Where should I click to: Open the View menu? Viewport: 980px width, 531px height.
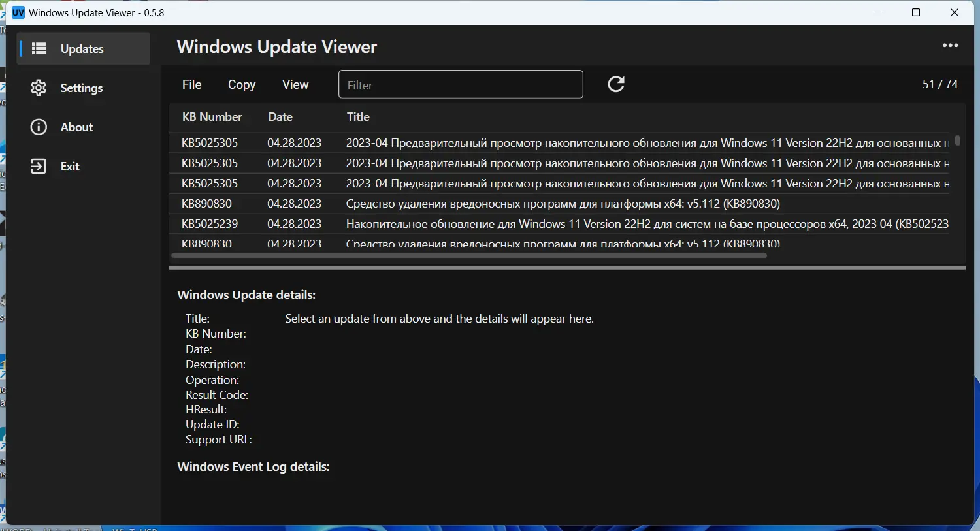click(x=295, y=85)
